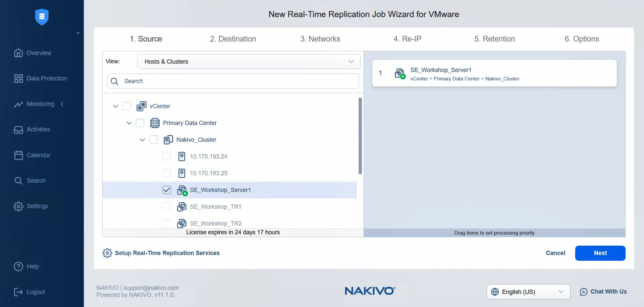
Task: Click the Setup Real-Time Replication Services gear icon
Action: tap(107, 253)
